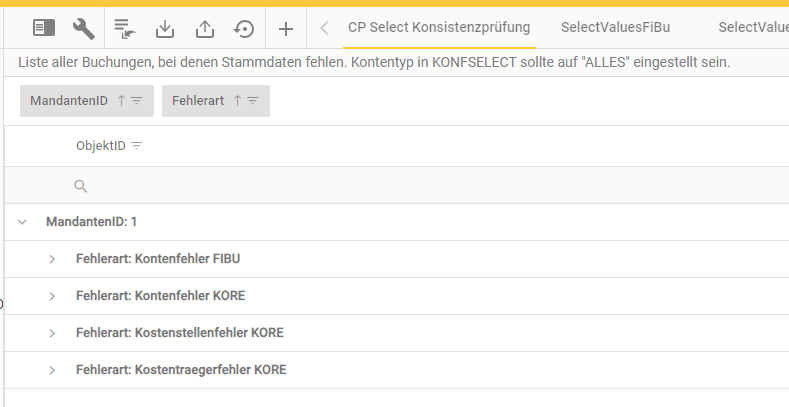The height and width of the screenshot is (407, 789).
Task: Click the restore history icon
Action: click(x=244, y=28)
